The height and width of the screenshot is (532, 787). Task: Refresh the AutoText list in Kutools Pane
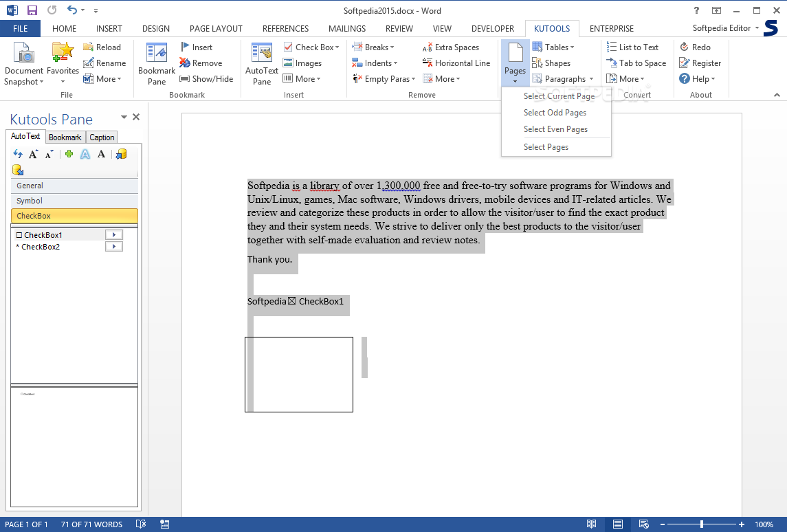pos(18,154)
